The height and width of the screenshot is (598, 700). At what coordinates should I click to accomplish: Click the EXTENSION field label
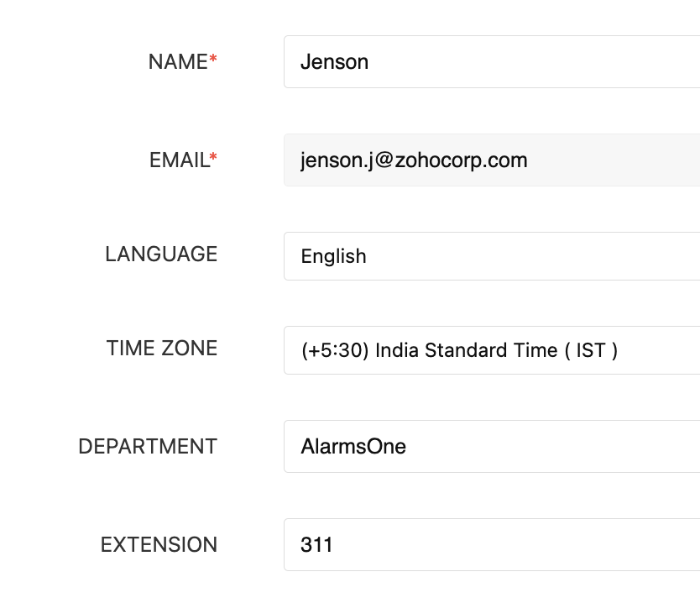(159, 544)
